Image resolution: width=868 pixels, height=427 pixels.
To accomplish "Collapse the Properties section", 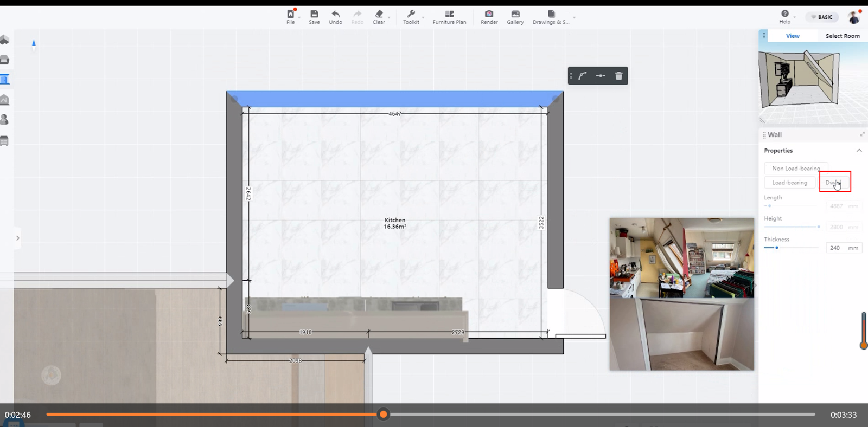I will (x=859, y=151).
